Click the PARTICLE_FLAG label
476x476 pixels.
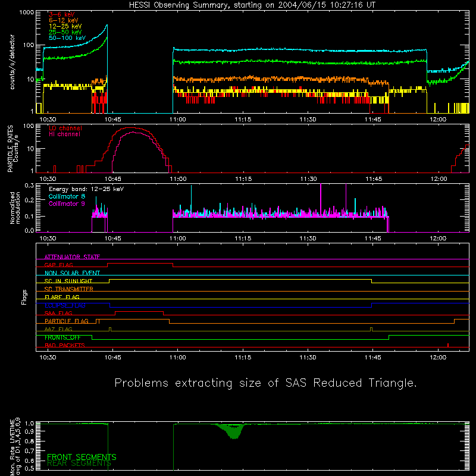(67, 321)
